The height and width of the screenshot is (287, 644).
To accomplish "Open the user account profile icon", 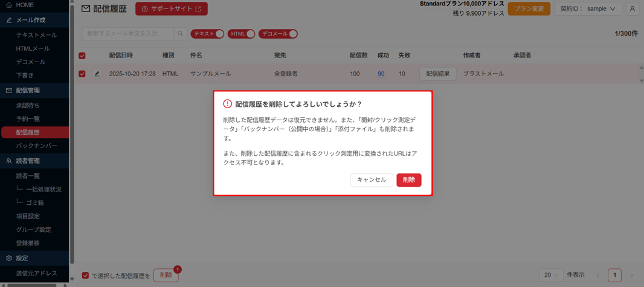I will point(632,9).
